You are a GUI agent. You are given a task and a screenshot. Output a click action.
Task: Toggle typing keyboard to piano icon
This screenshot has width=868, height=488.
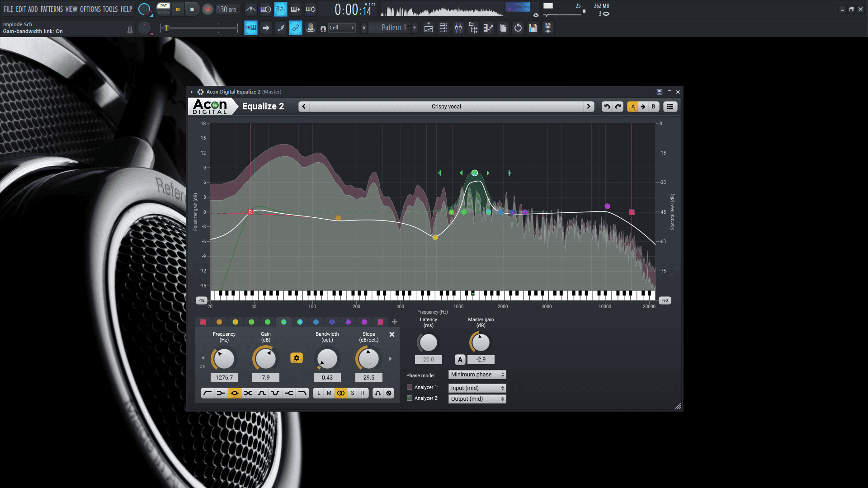point(251,28)
